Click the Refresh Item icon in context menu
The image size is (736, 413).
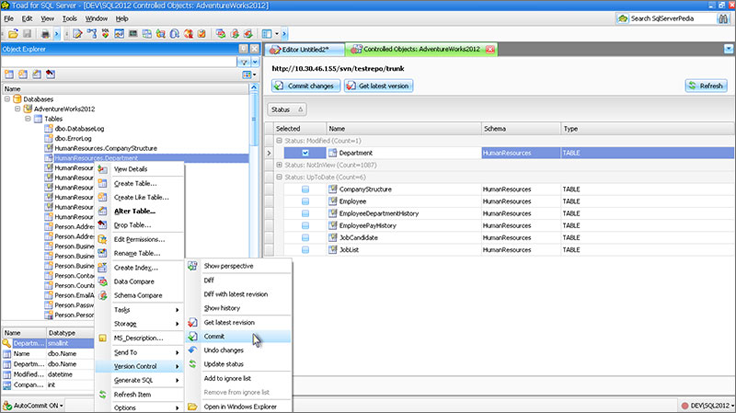[x=102, y=394]
